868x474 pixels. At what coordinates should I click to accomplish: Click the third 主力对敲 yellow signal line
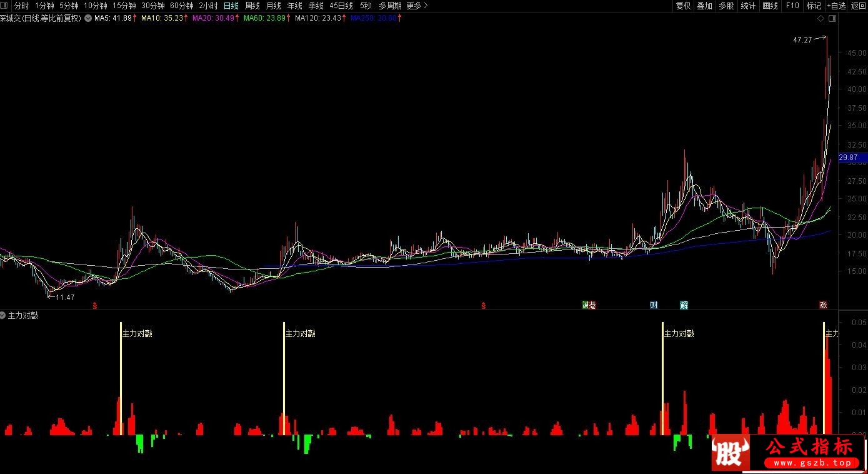(662, 378)
